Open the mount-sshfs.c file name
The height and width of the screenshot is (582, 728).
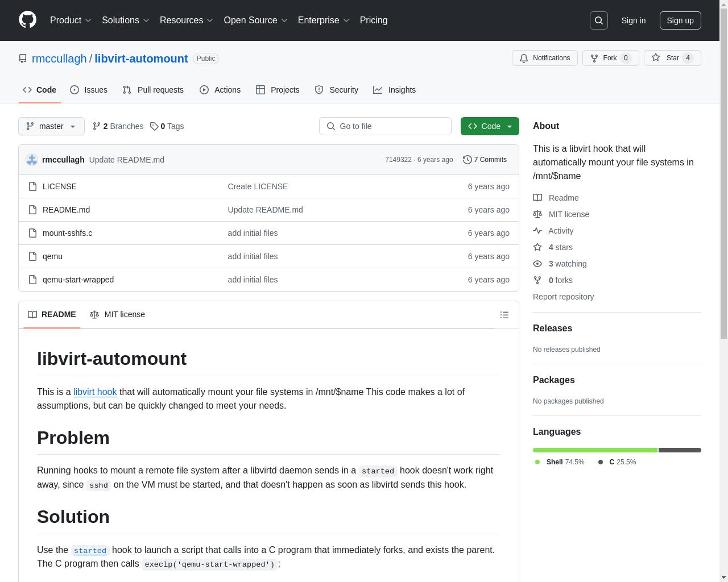pyautogui.click(x=67, y=233)
